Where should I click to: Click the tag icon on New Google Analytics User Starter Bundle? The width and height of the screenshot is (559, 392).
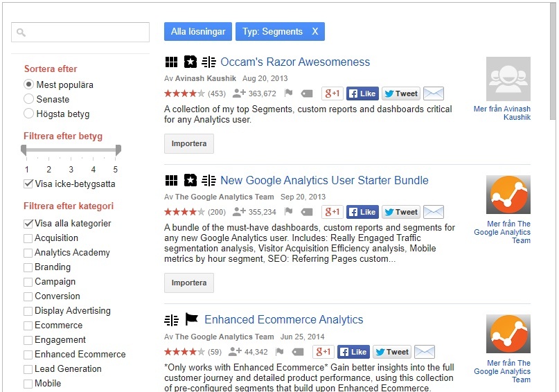pyautogui.click(x=307, y=212)
